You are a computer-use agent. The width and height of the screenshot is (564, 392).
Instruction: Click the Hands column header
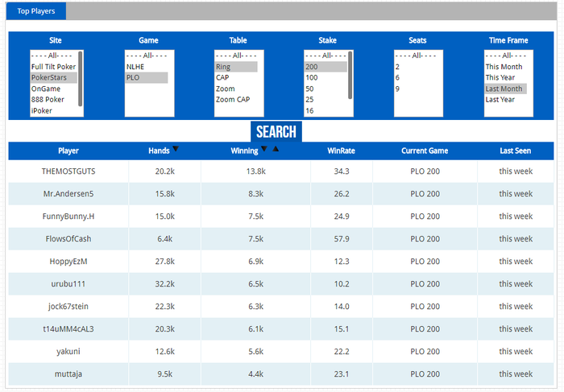[x=159, y=151]
